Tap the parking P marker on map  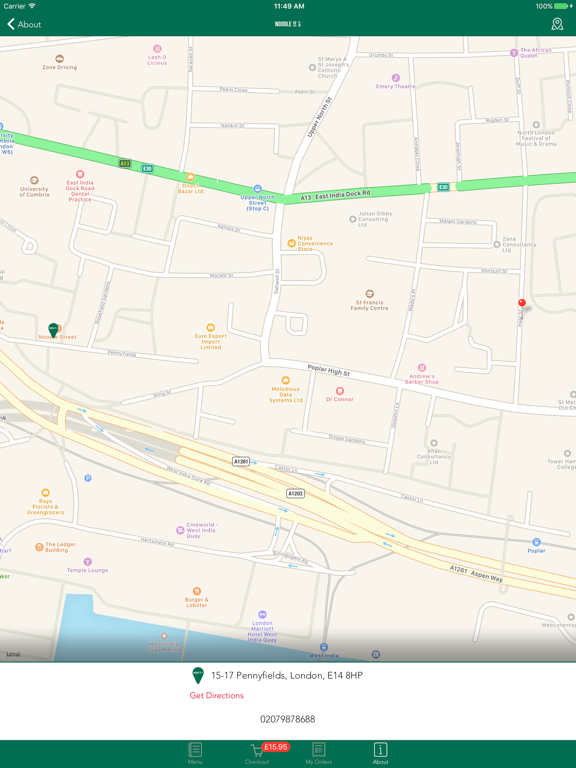[x=88, y=478]
